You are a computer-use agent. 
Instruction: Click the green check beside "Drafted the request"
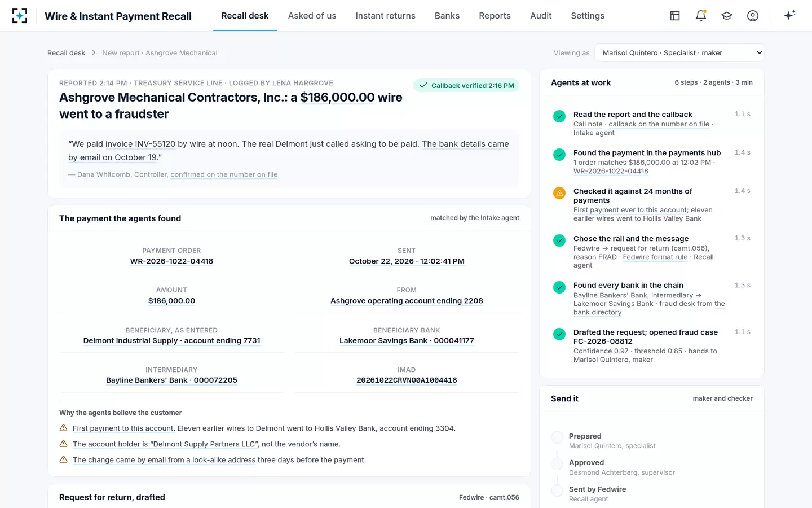coord(559,334)
